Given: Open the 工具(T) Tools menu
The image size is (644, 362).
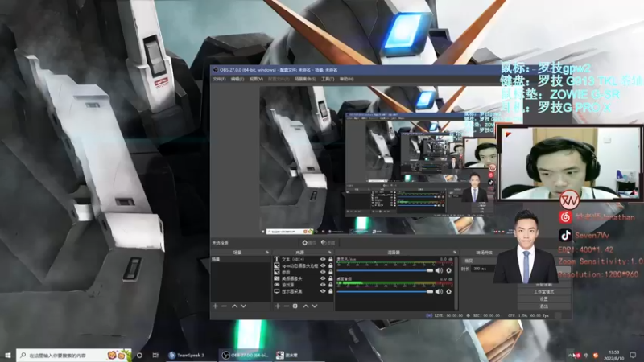Looking at the screenshot, I should [x=328, y=79].
